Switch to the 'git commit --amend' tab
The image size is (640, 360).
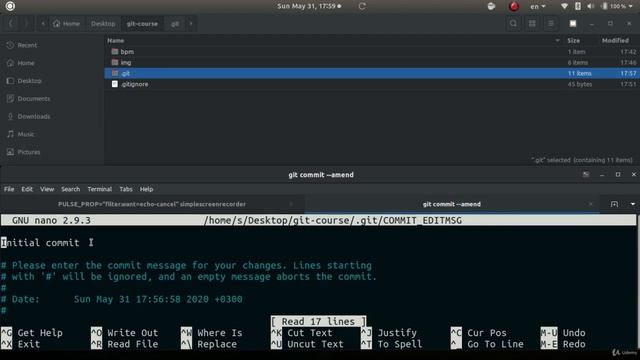pyautogui.click(x=451, y=204)
